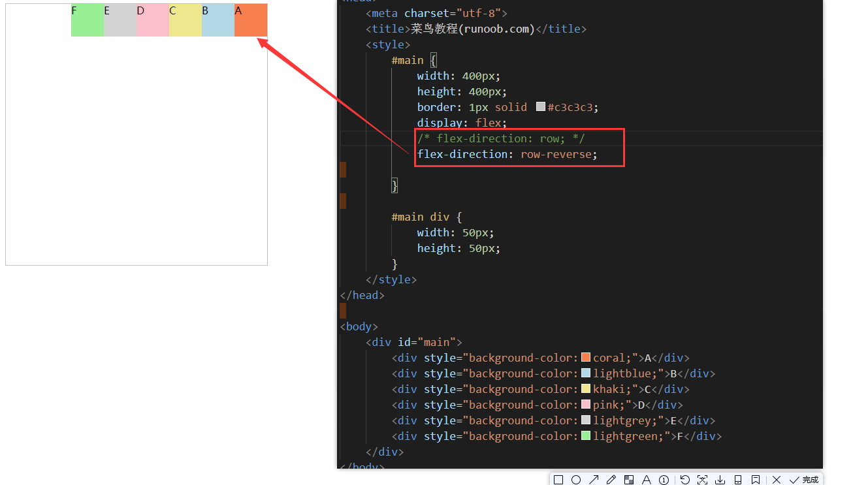Click the send-to-phone icon
Viewport: 868px width, 485px height.
tap(737, 480)
